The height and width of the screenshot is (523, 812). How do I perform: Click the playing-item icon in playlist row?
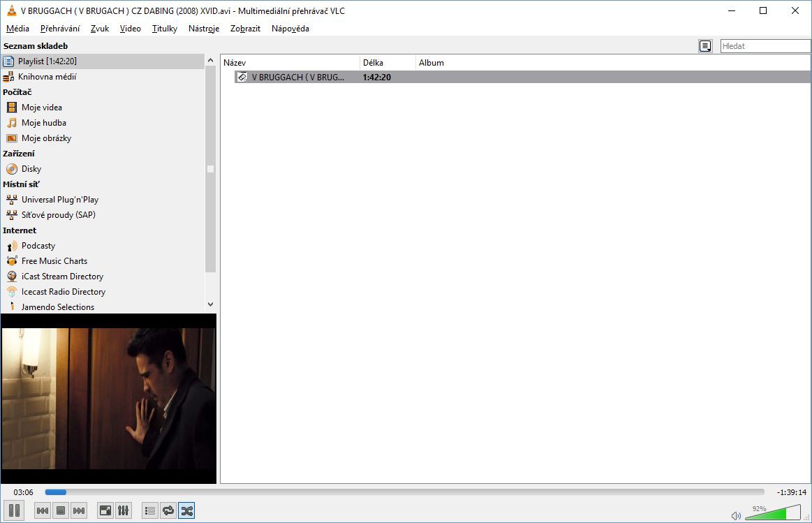click(242, 77)
